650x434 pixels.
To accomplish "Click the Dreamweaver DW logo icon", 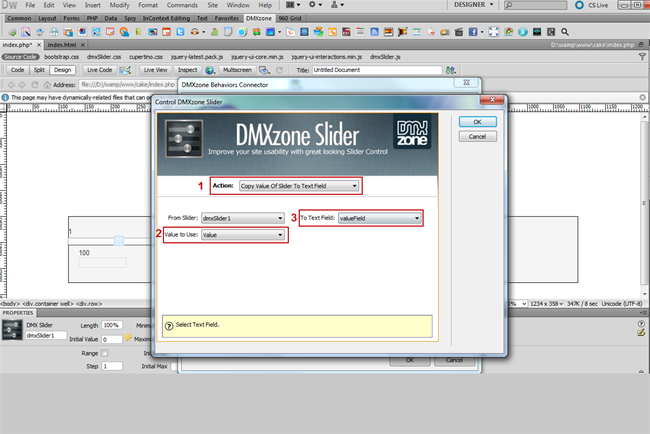I will coord(10,5).
